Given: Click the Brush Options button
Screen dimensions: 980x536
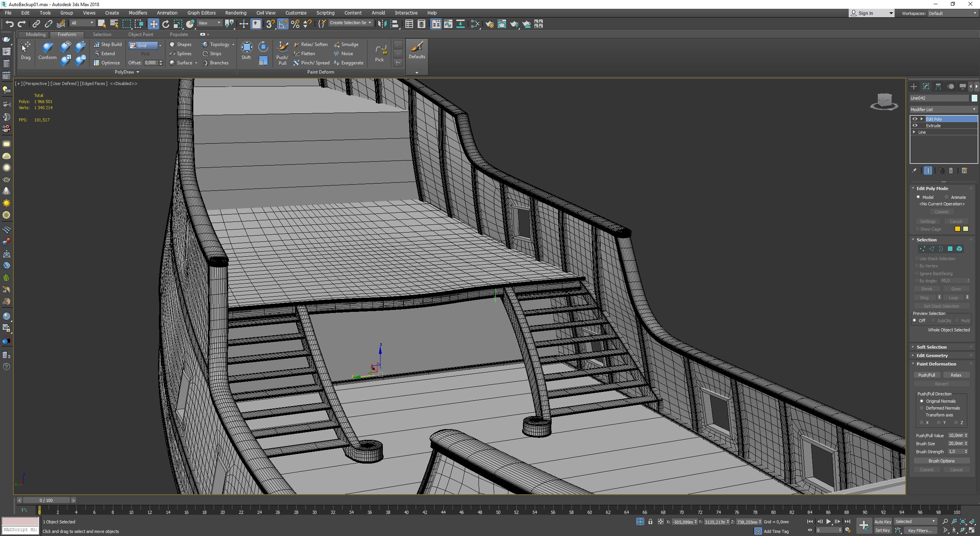Looking at the screenshot, I should click(x=941, y=461).
